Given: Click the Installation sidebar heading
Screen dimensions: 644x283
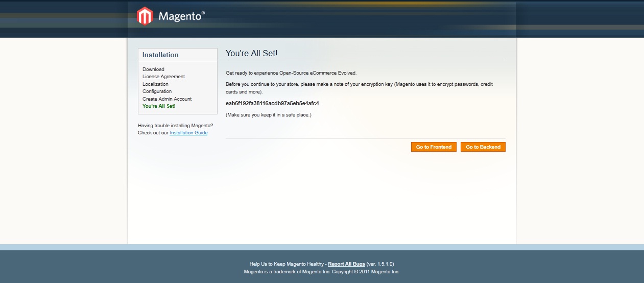Looking at the screenshot, I should 160,55.
